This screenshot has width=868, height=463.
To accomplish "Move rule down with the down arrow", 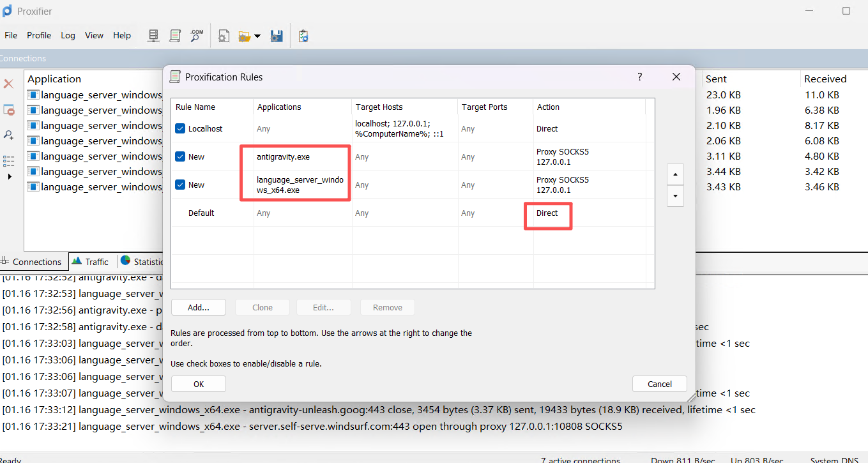I will point(675,196).
